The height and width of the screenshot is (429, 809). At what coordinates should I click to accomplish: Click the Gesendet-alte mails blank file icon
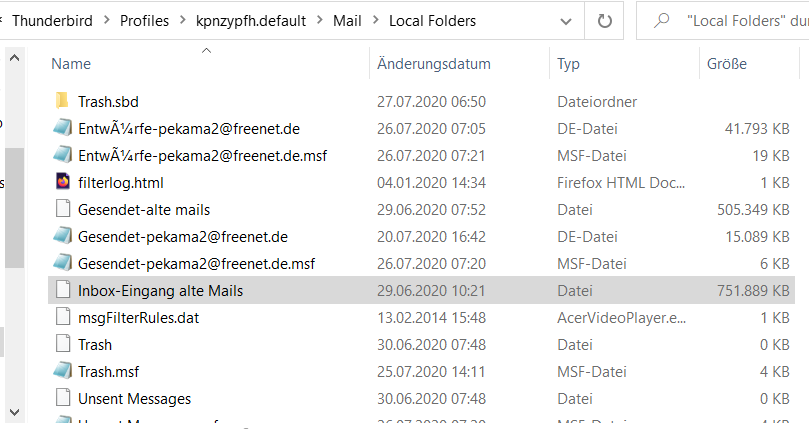62,209
